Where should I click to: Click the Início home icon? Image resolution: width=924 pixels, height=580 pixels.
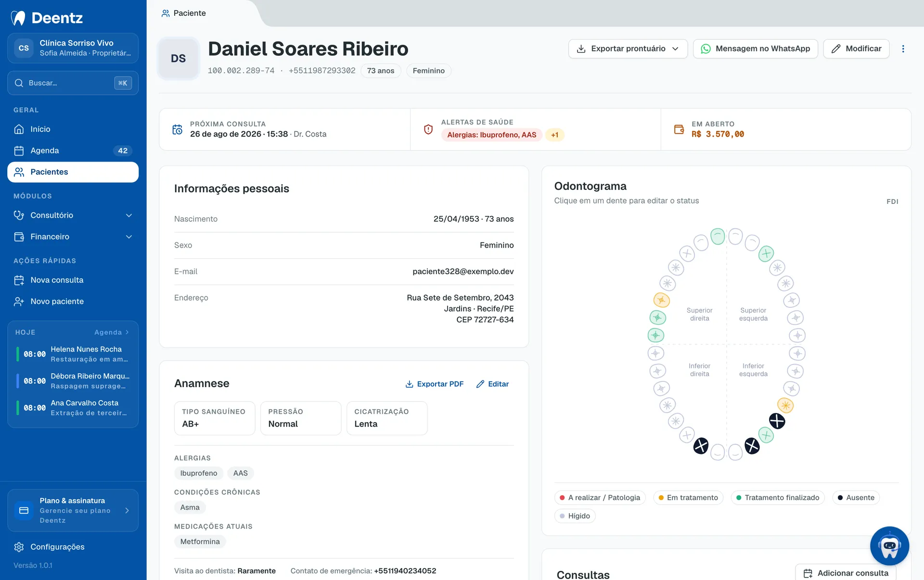[19, 129]
